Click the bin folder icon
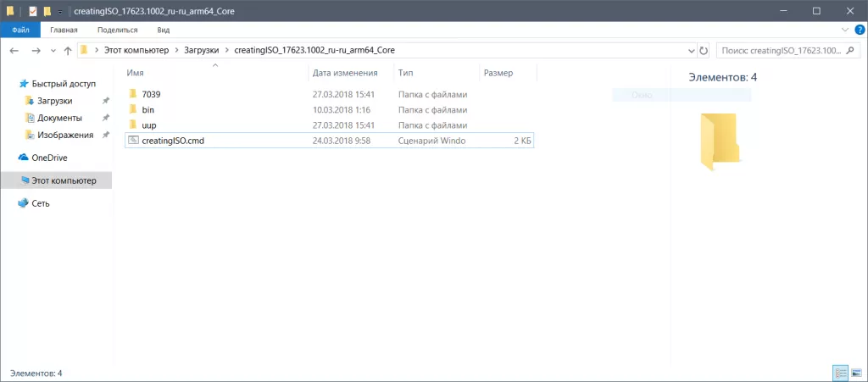Image resolution: width=868 pixels, height=382 pixels. click(x=133, y=109)
